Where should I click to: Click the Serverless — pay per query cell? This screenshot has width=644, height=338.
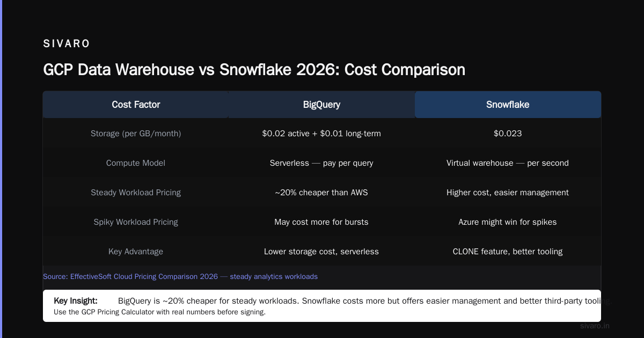coord(321,163)
